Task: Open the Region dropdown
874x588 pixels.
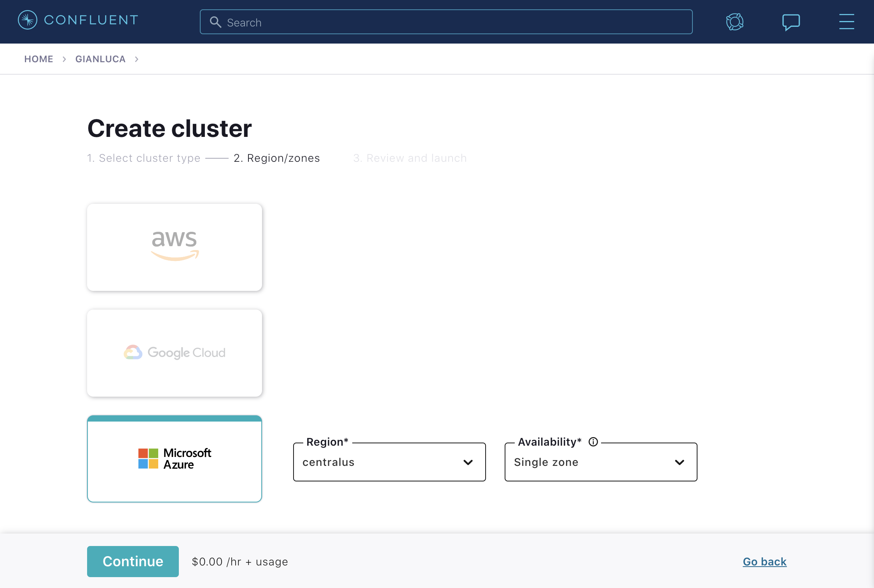Action: click(389, 462)
